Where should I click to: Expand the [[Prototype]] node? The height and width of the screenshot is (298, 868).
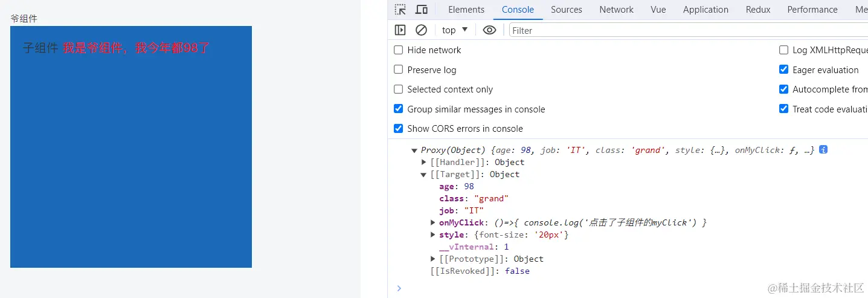[433, 259]
